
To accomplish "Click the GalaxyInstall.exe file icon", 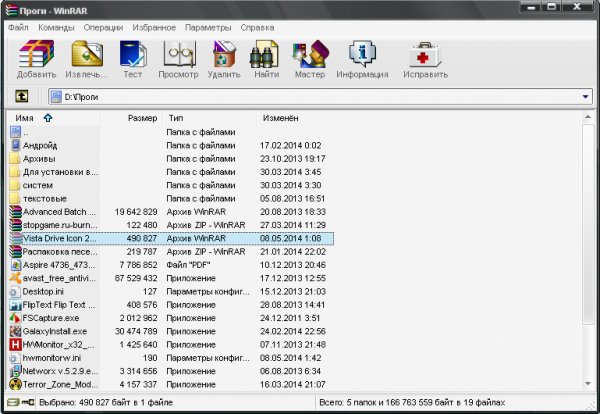I will pyautogui.click(x=15, y=331).
